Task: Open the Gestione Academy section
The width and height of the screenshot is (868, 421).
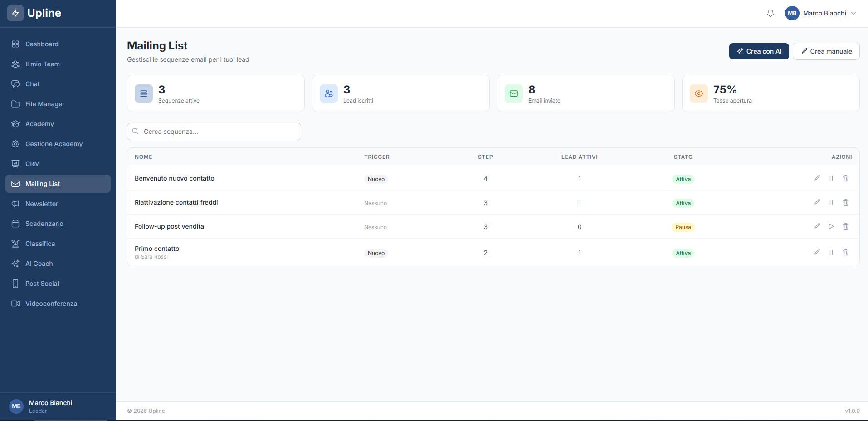Action: pyautogui.click(x=54, y=144)
